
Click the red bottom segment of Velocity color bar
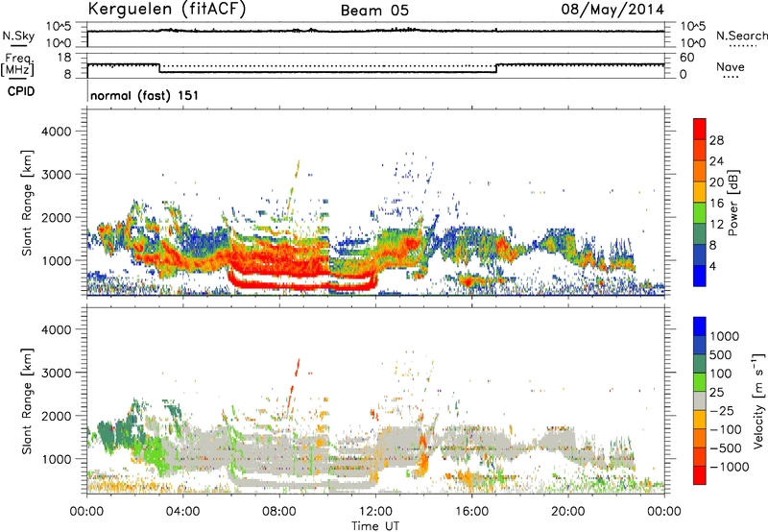(700, 475)
